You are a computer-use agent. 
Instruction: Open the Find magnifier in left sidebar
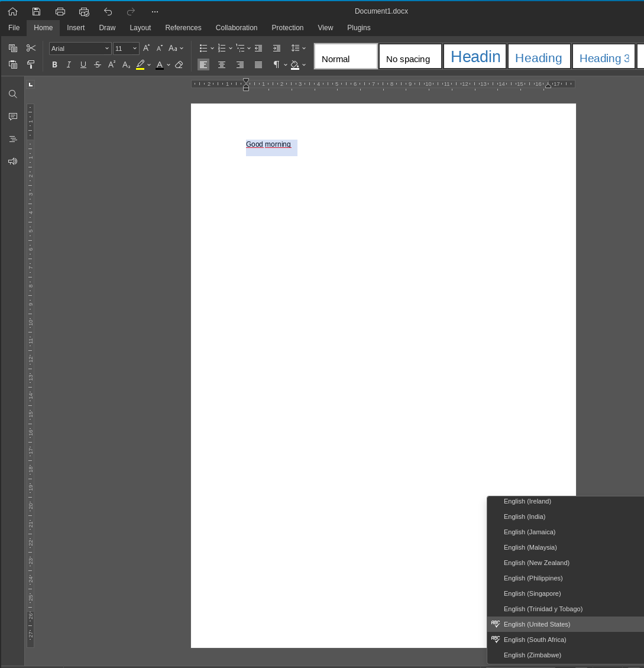pos(13,93)
